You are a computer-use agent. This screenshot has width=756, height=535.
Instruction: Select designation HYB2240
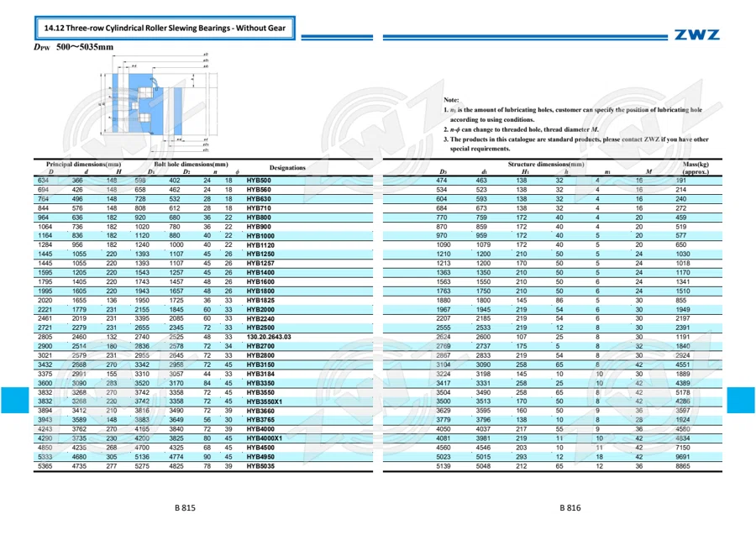260,318
